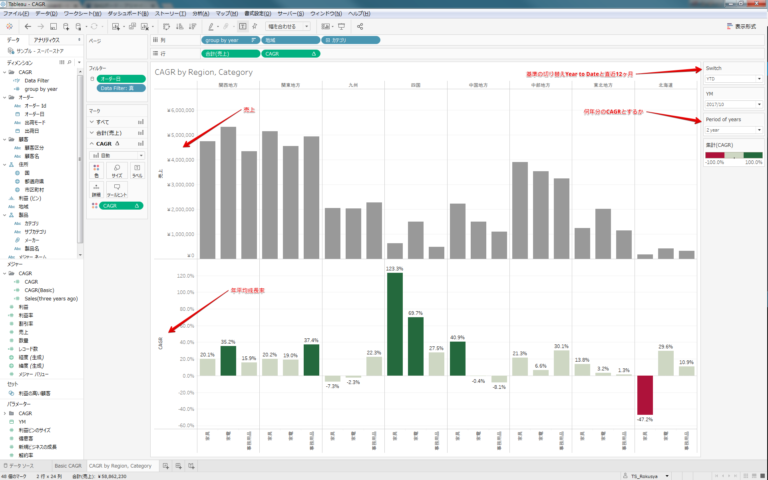
Task: Expand the すべて marks section
Action: (x=93, y=120)
